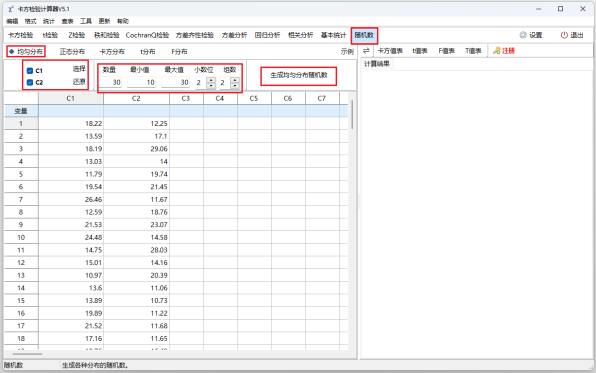Open the 统计 menu
The width and height of the screenshot is (596, 373).
click(49, 21)
